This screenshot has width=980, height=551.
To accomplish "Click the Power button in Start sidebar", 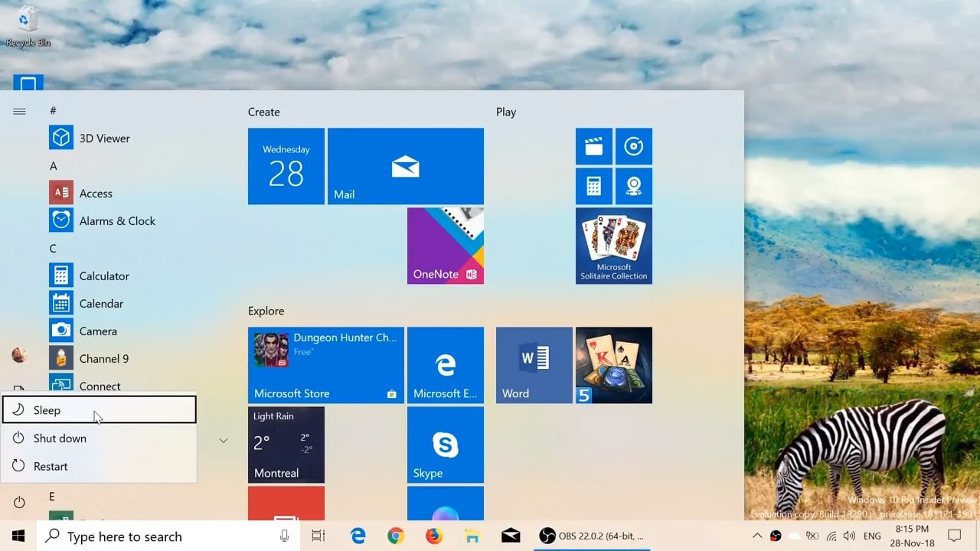I will click(x=19, y=503).
